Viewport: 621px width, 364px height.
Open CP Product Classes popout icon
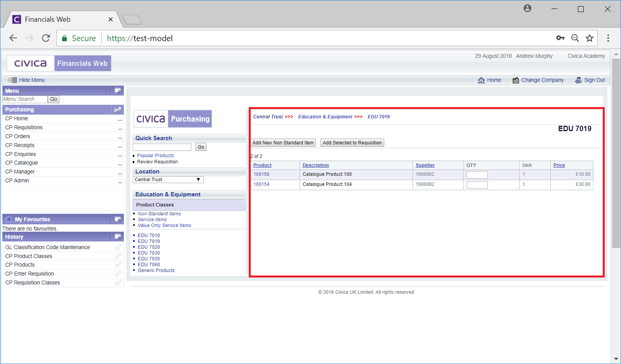click(x=118, y=256)
